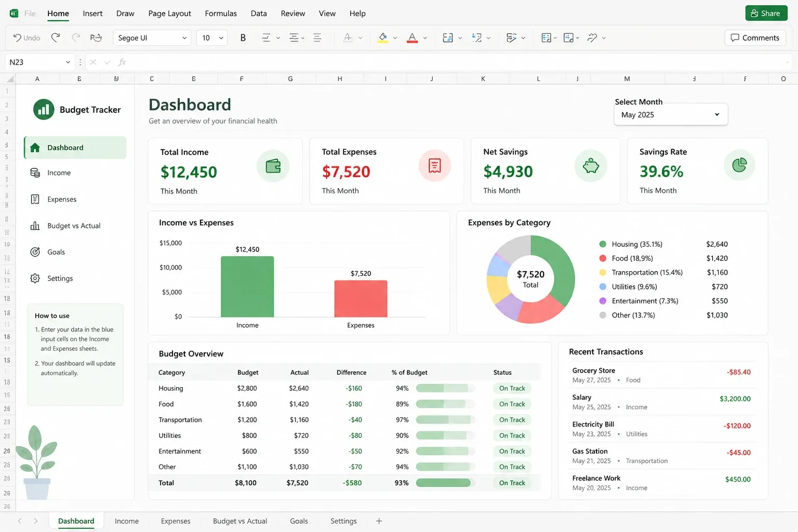The image size is (798, 532).
Task: Click the next sheet navigation arrow
Action: coord(35,521)
